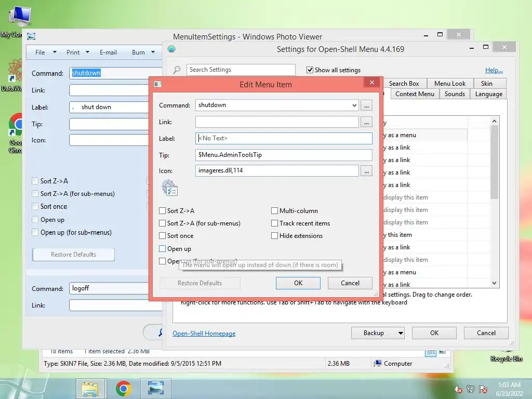Click OK in Settings for Open-Shell Menu
Screen dimensions: 532x399
coord(434,333)
